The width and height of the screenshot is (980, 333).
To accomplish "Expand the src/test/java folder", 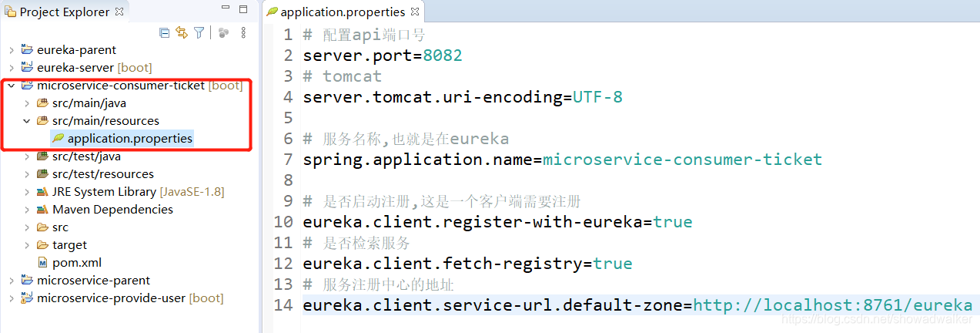I will coord(26,156).
